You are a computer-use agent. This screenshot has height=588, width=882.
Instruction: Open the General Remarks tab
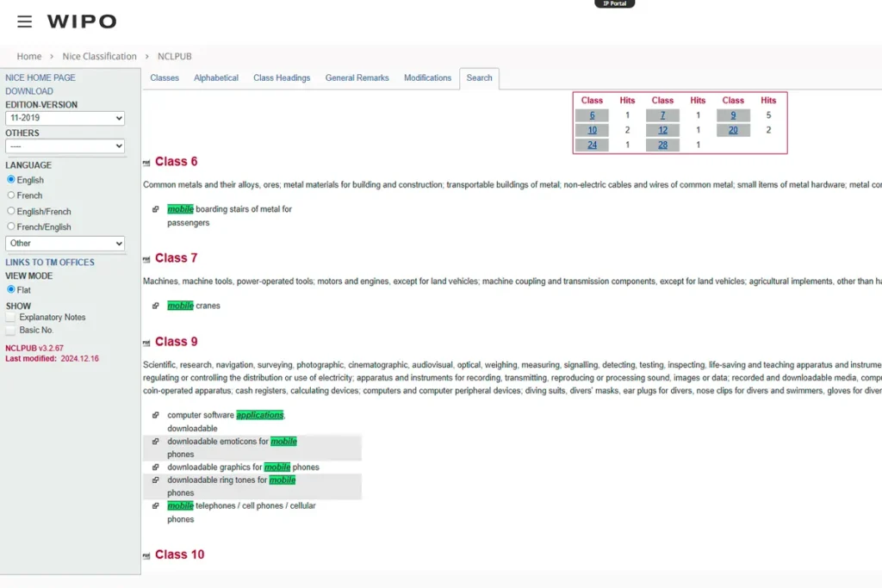click(357, 78)
